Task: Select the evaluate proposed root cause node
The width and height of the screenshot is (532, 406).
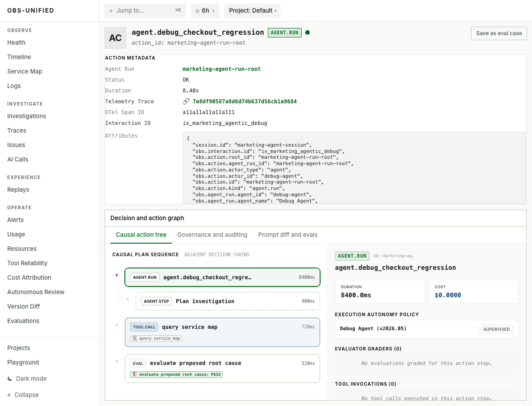Action: (x=222, y=368)
